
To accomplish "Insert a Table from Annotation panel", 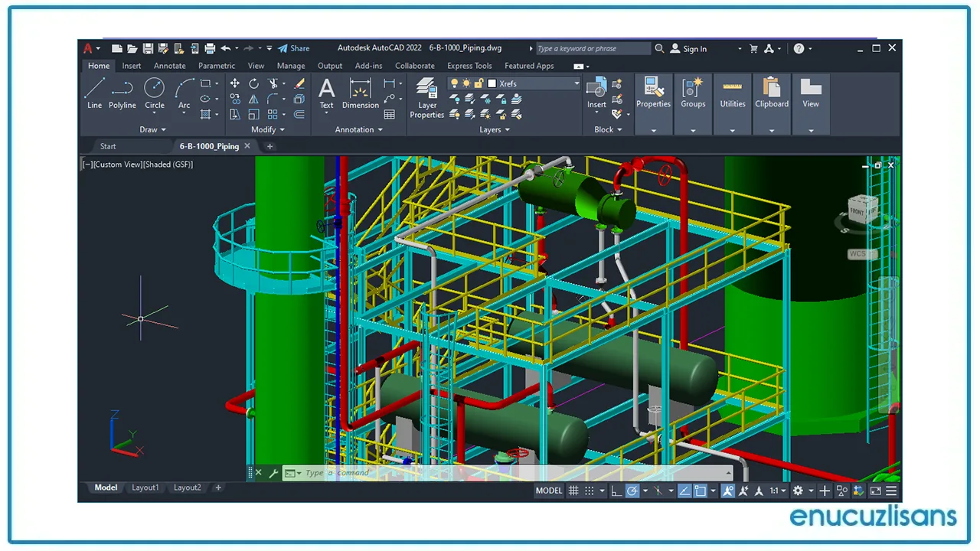I will pyautogui.click(x=390, y=114).
